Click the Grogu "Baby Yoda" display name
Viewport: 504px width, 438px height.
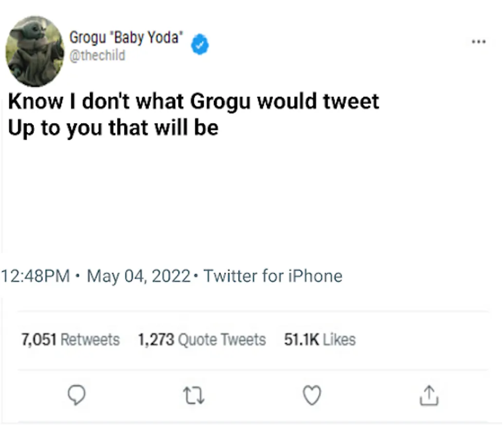pyautogui.click(x=124, y=38)
